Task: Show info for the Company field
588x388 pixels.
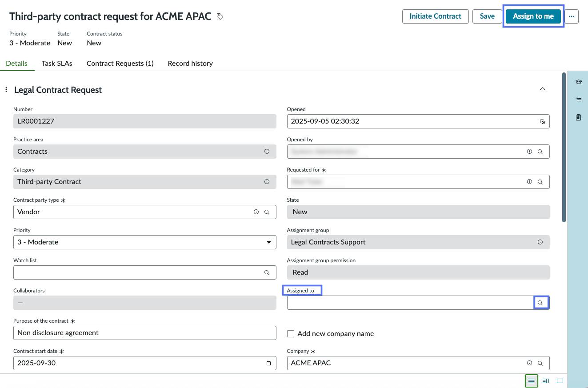Action: [529, 363]
